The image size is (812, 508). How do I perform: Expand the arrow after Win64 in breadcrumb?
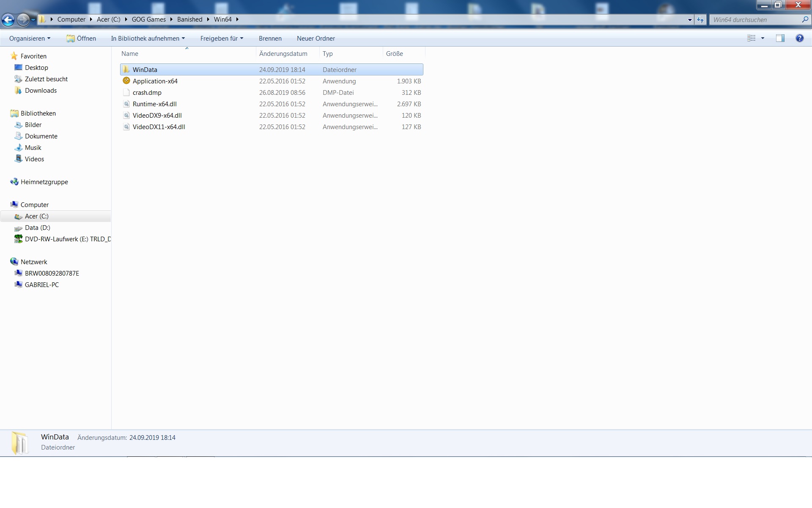(x=237, y=19)
